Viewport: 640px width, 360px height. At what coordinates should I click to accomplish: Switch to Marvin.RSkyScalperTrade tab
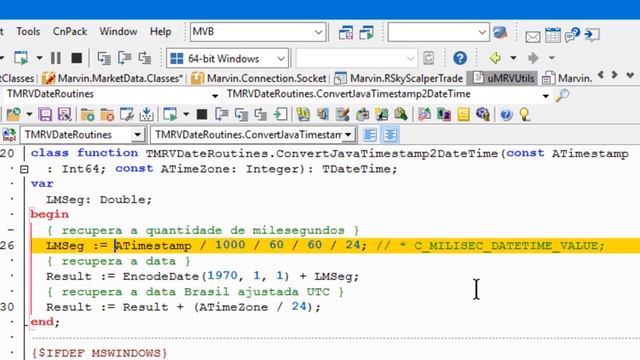tap(399, 78)
